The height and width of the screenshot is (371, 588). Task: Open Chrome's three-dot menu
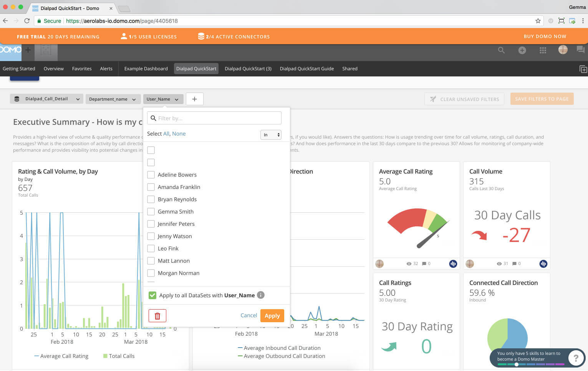point(583,21)
